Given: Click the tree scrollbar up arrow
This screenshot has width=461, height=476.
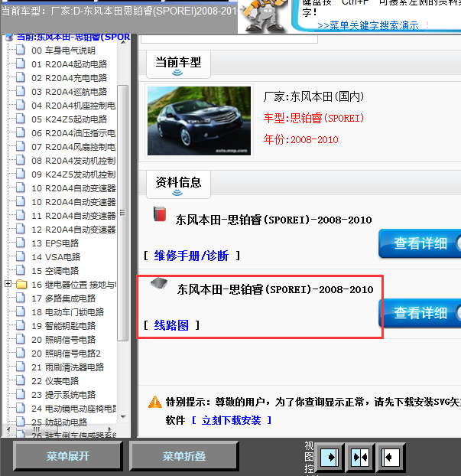Looking at the screenshot, I should point(123,43).
